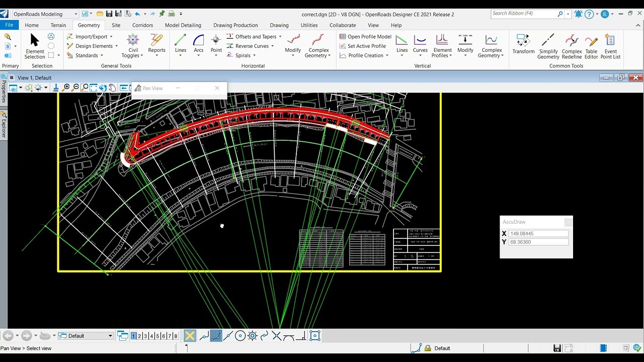The width and height of the screenshot is (644, 362).
Task: Toggle the snaps off button with yellow X
Action: point(190,336)
